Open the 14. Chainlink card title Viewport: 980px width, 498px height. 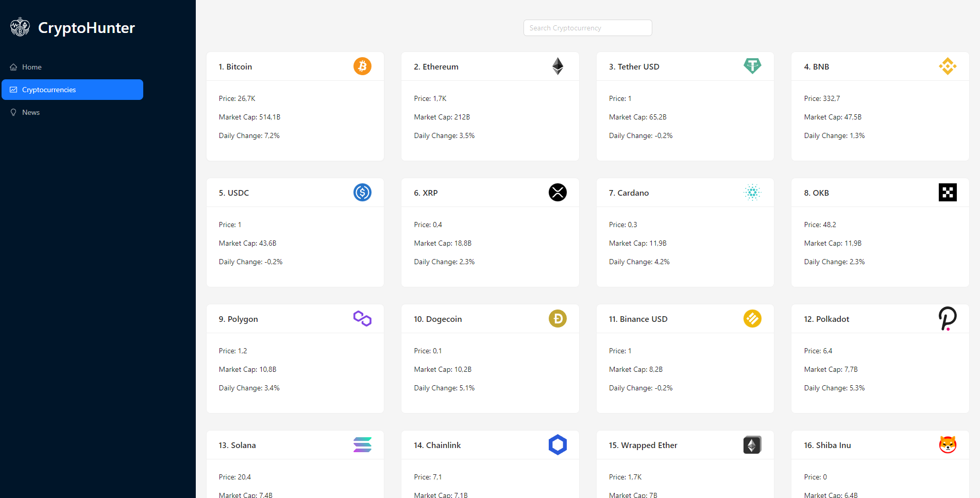click(x=437, y=445)
